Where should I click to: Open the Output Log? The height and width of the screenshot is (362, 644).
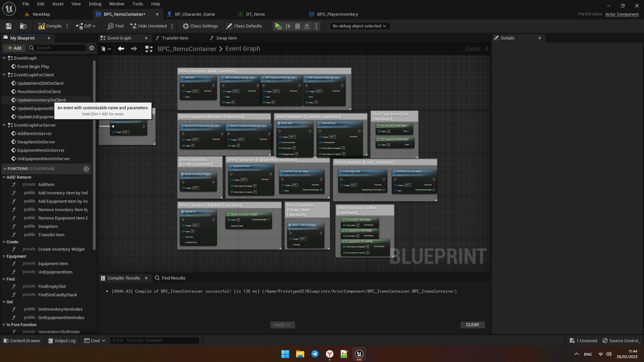point(62,341)
